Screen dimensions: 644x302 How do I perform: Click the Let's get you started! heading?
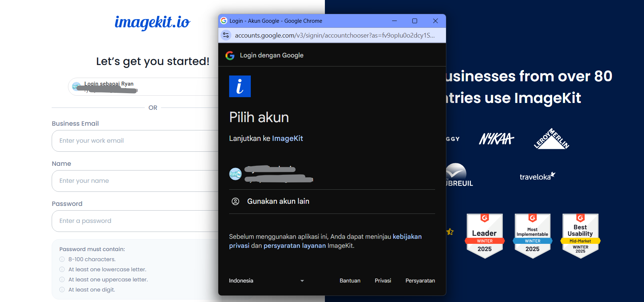[153, 61]
